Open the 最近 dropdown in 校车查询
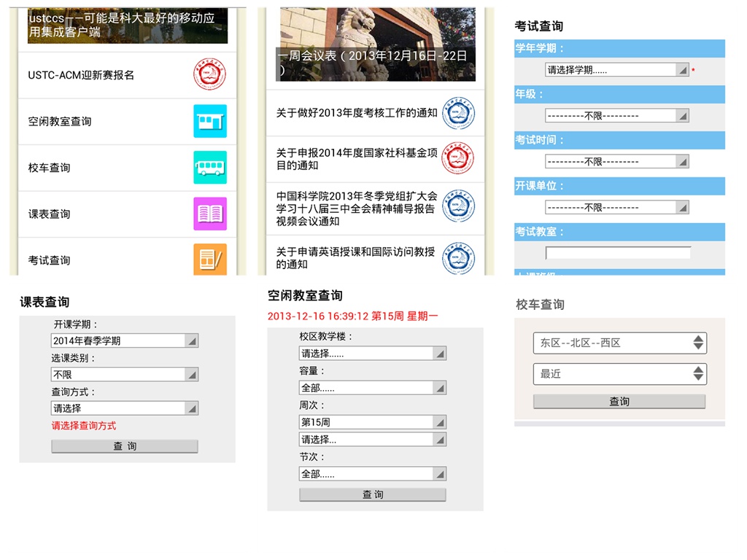 coord(619,374)
